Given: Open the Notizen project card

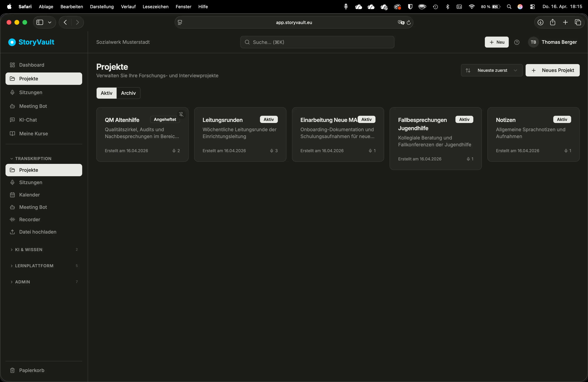Looking at the screenshot, I should coord(533,134).
